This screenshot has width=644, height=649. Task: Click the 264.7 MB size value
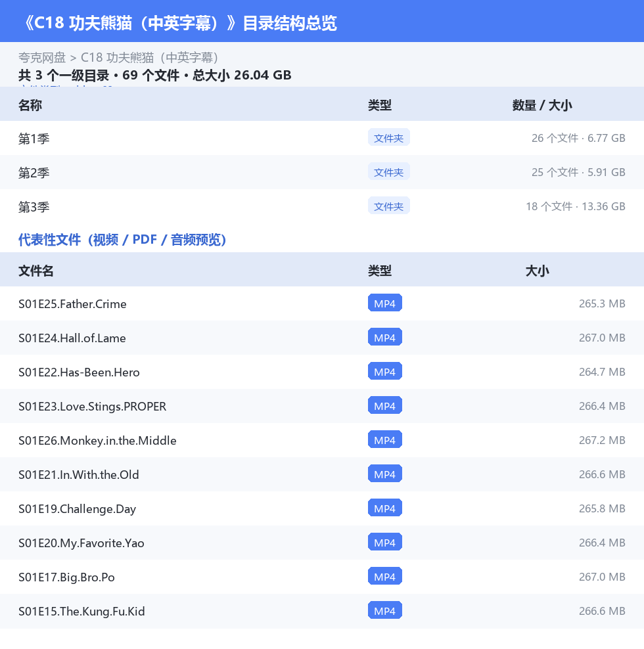tap(602, 372)
